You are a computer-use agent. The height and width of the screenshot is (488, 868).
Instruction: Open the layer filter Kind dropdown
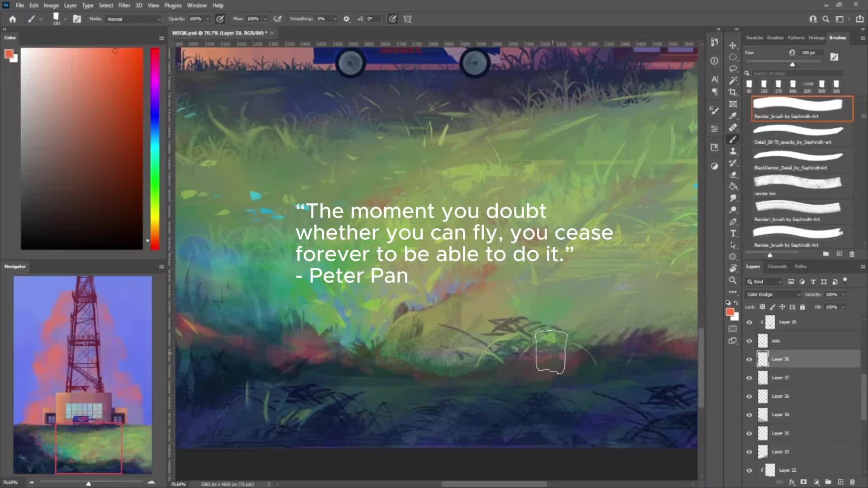coord(764,282)
